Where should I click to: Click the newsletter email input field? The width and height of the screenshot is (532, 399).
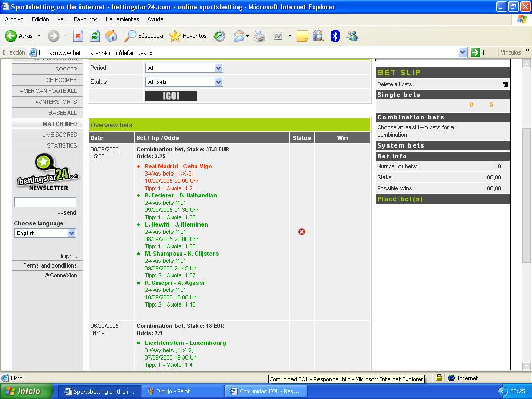point(45,202)
